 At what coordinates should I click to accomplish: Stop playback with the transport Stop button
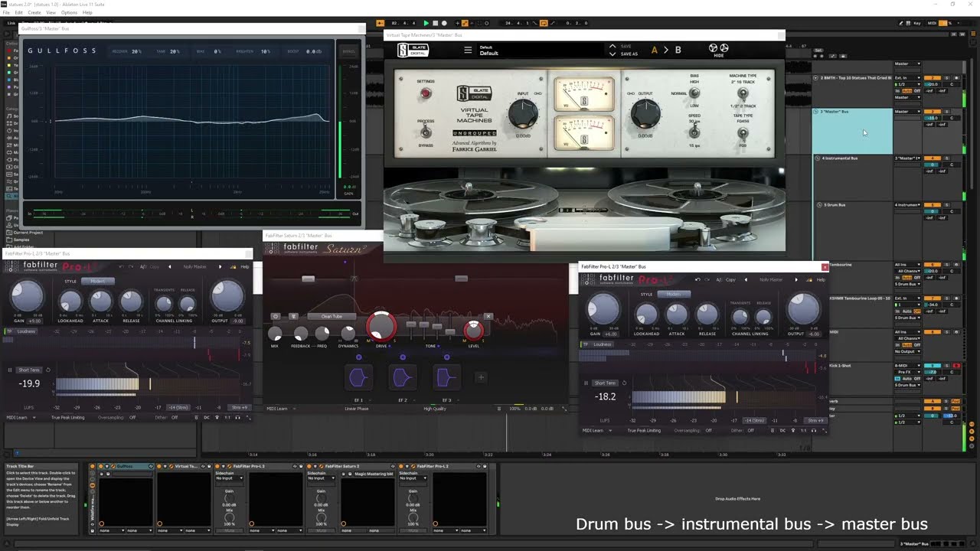436,23
